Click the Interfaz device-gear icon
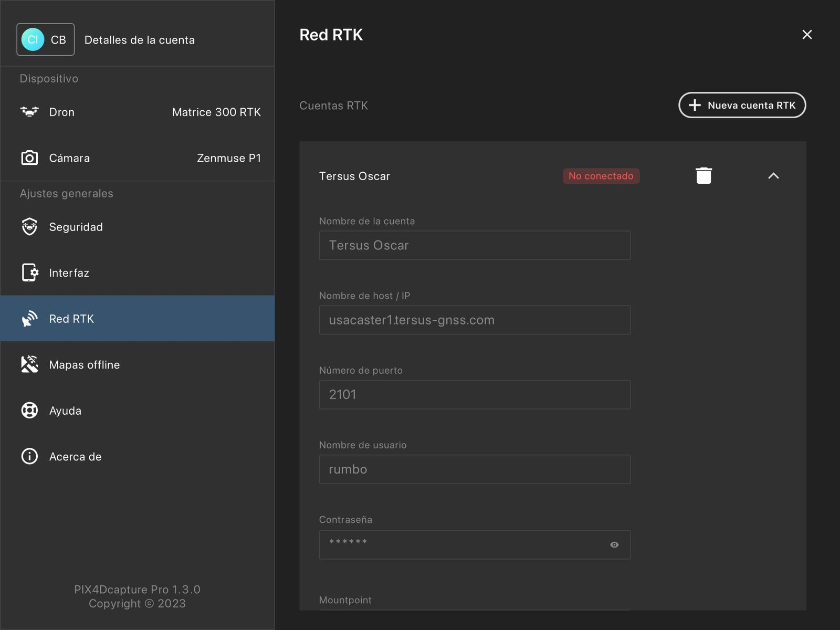 (x=30, y=272)
